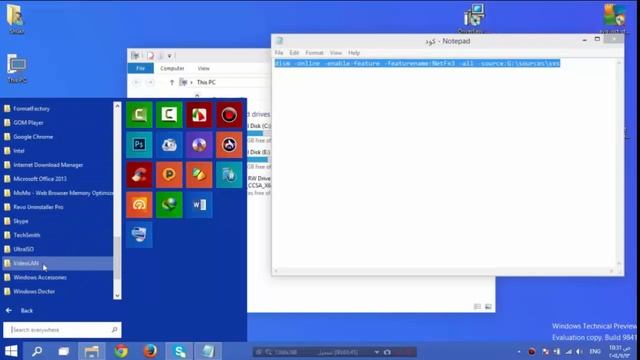Open Notepad's File menu
640x360 pixels.
pos(279,53)
